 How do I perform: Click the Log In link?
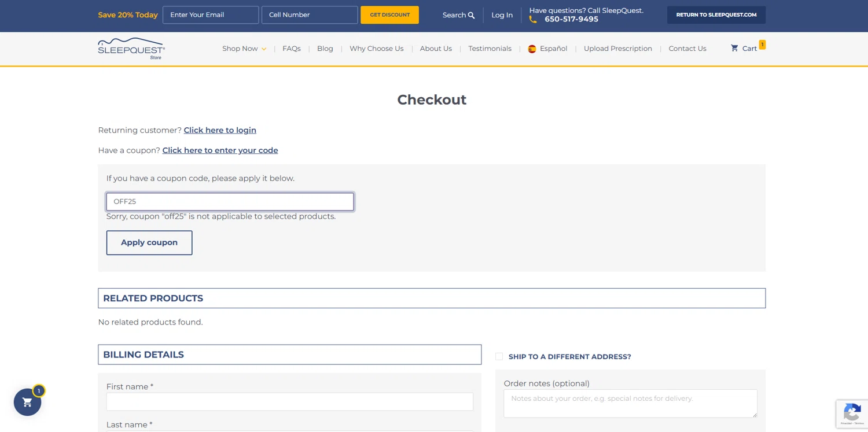502,15
